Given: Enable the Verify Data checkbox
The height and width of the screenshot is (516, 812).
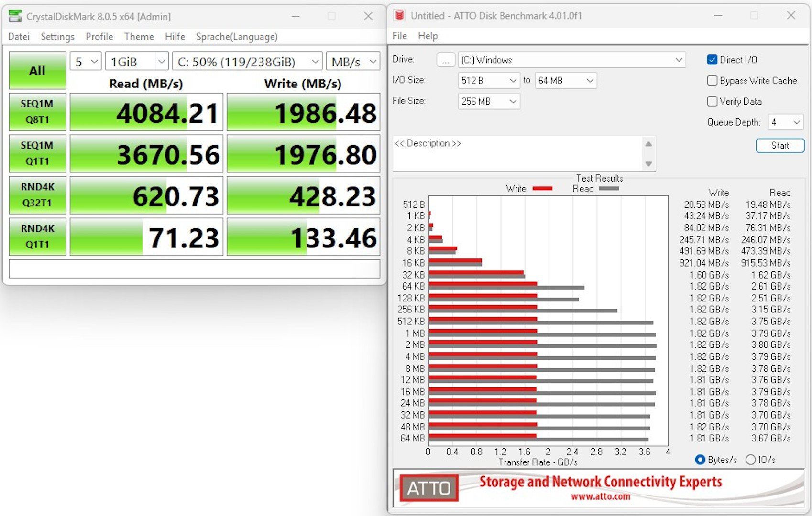Looking at the screenshot, I should 712,101.
